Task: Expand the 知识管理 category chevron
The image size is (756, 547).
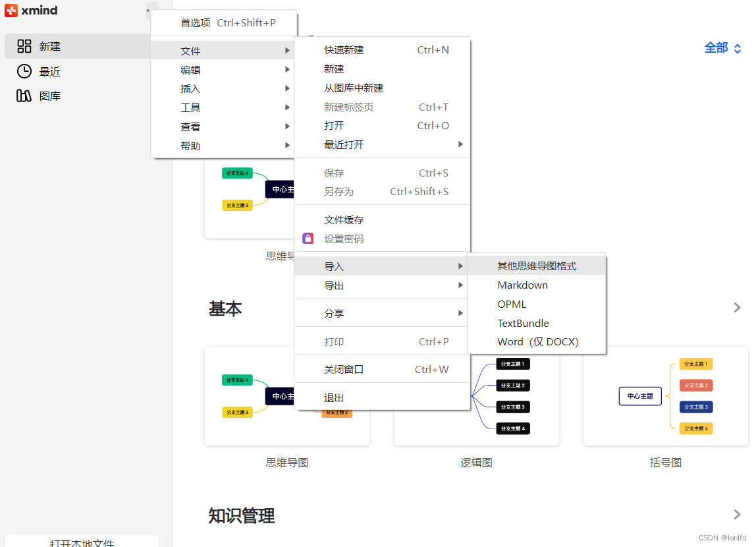Action: pos(736,514)
